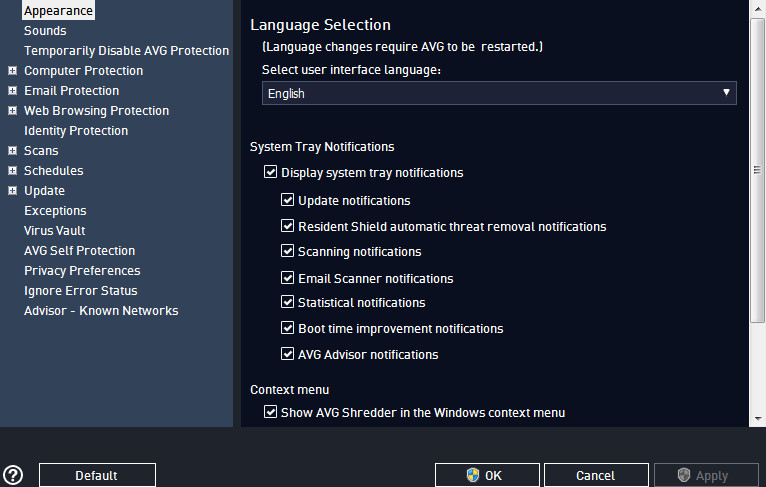
Task: Click the shield icon on the OK button
Action: click(472, 475)
